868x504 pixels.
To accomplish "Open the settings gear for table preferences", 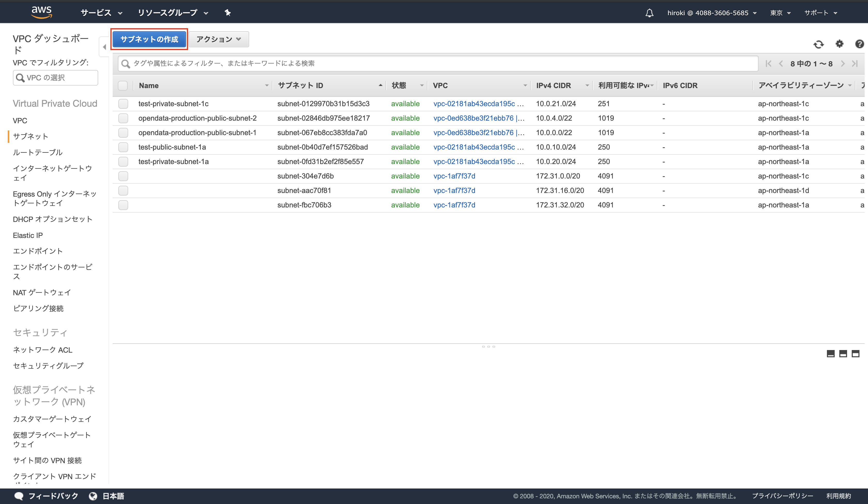I will [x=839, y=44].
